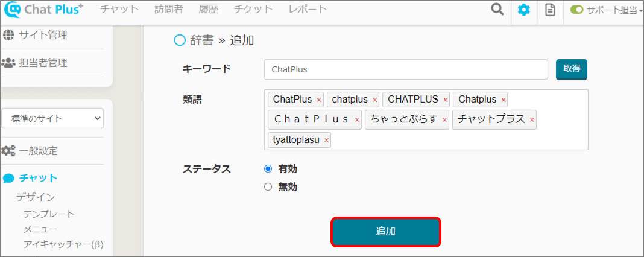Open 一般設定 in sidebar

point(38,151)
